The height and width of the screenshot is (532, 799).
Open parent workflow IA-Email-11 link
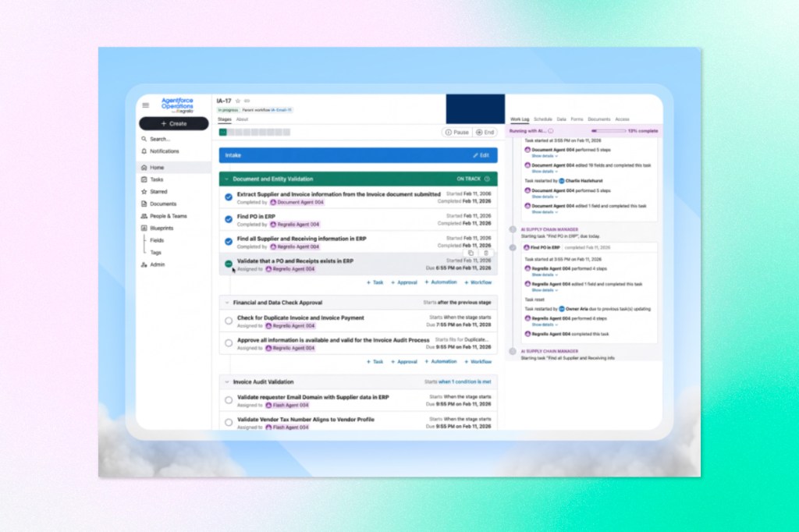[x=281, y=110]
